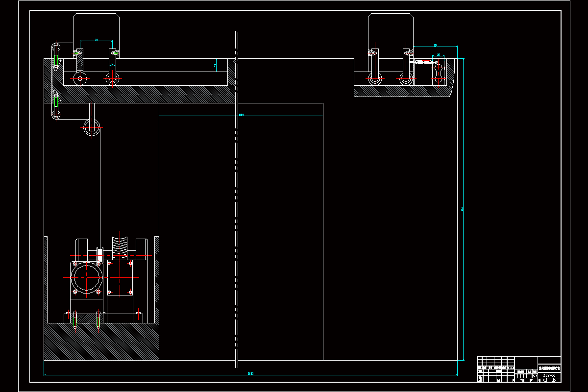This screenshot has width=588, height=392.
Task: Select the 25 dimension above dumbbell link
Action: pyautogui.click(x=438, y=54)
